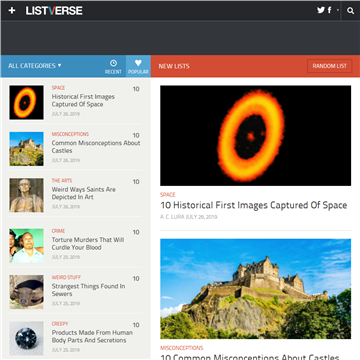This screenshot has width=360, height=360.
Task: Open the Weird Ways Saints Are Depicted In Art link
Action: click(x=84, y=193)
